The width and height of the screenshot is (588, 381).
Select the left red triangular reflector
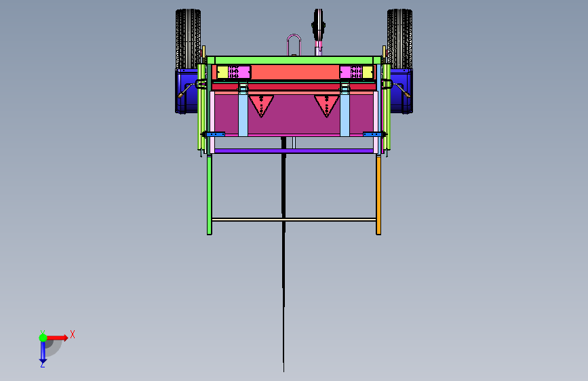pos(261,106)
